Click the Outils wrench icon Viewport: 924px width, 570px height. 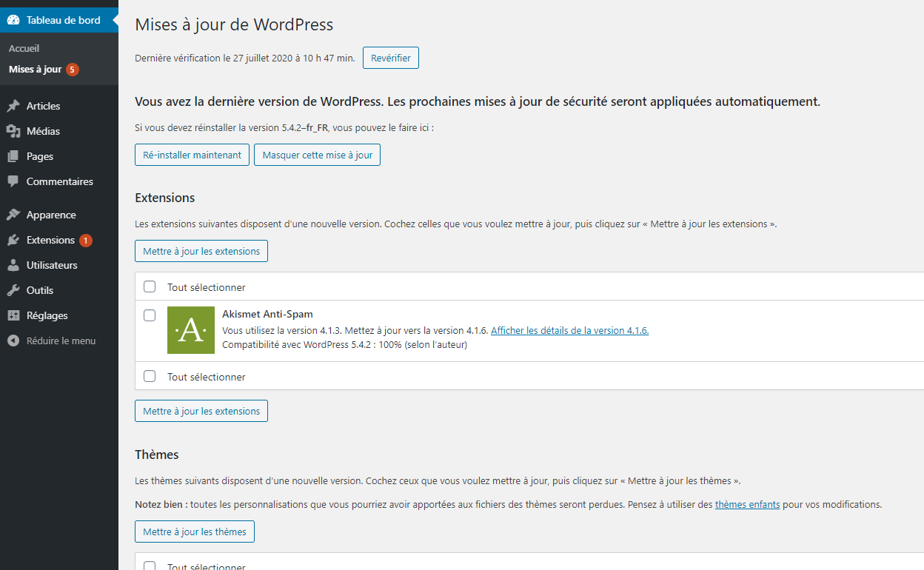click(x=13, y=290)
